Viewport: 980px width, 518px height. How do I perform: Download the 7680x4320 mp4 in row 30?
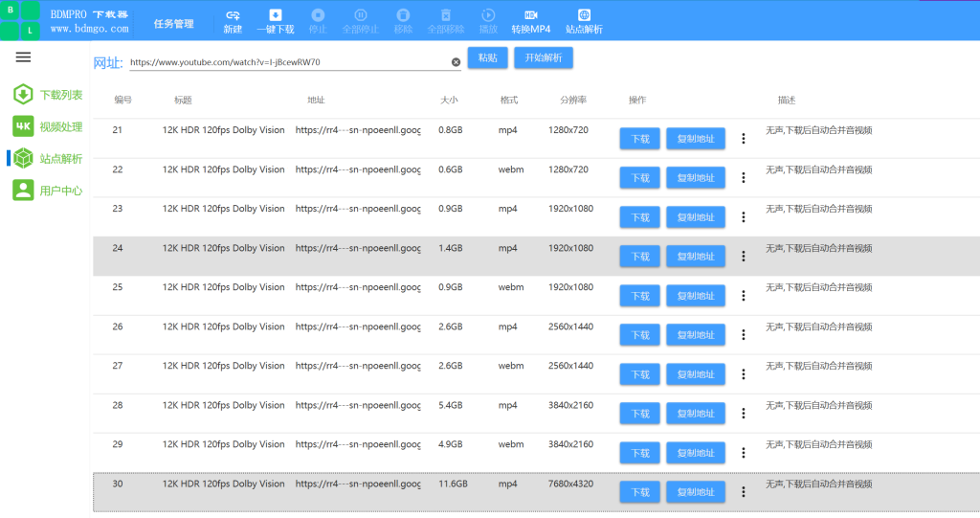tap(639, 492)
